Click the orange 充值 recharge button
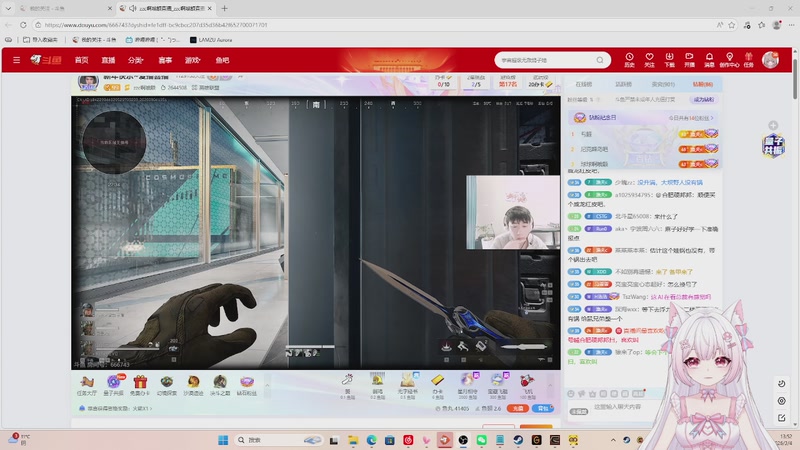The width and height of the screenshot is (800, 450). [518, 409]
